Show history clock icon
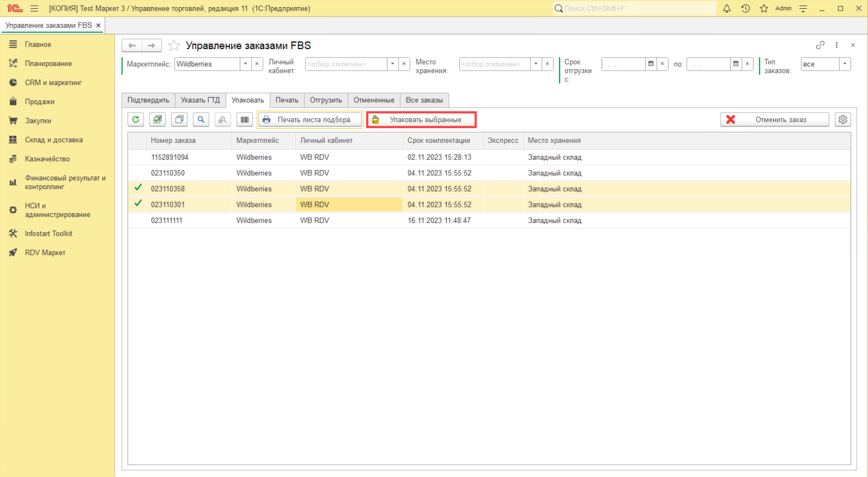Screen dimensions: 868x477 pyautogui.click(x=746, y=8)
